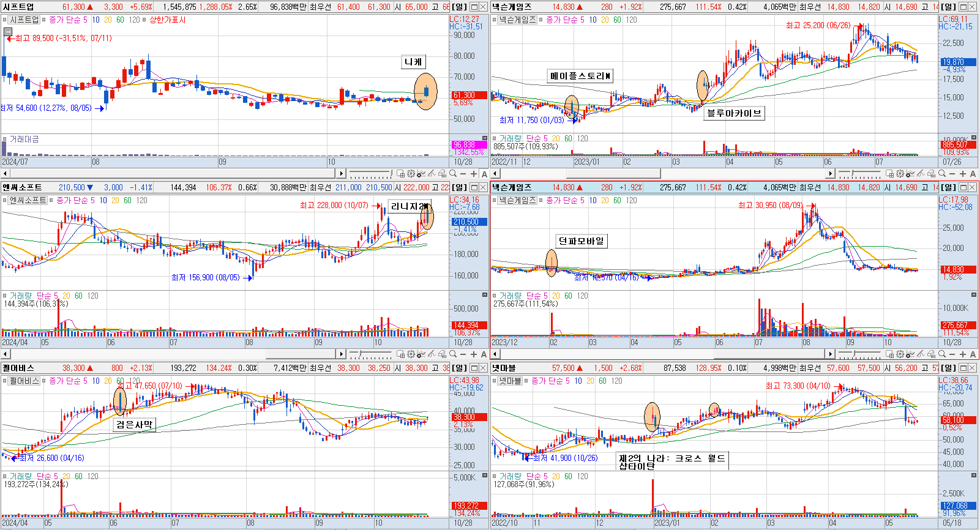Select the drawing pencil icon in 시프트업 toolbar
980x530 pixels.
432,174
